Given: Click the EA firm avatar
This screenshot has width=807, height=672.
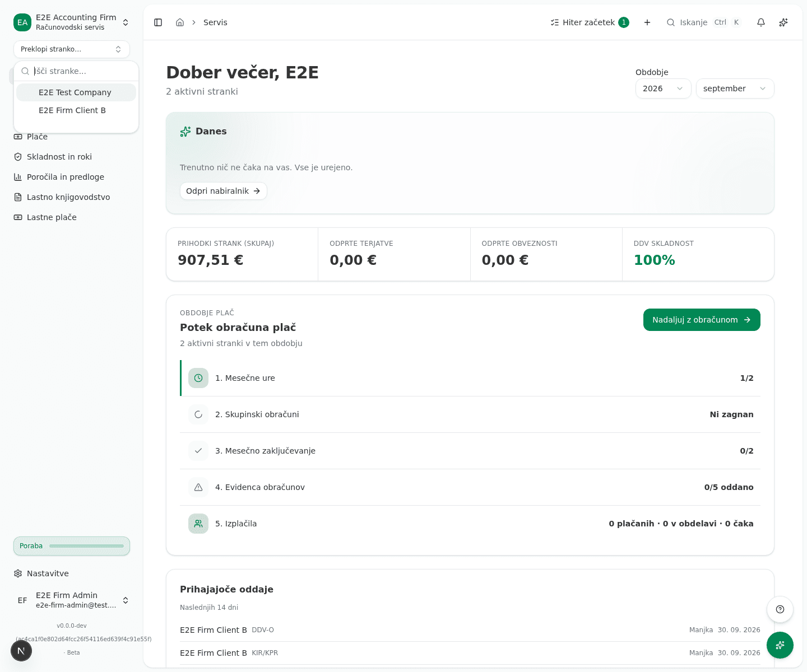Looking at the screenshot, I should click(x=22, y=22).
